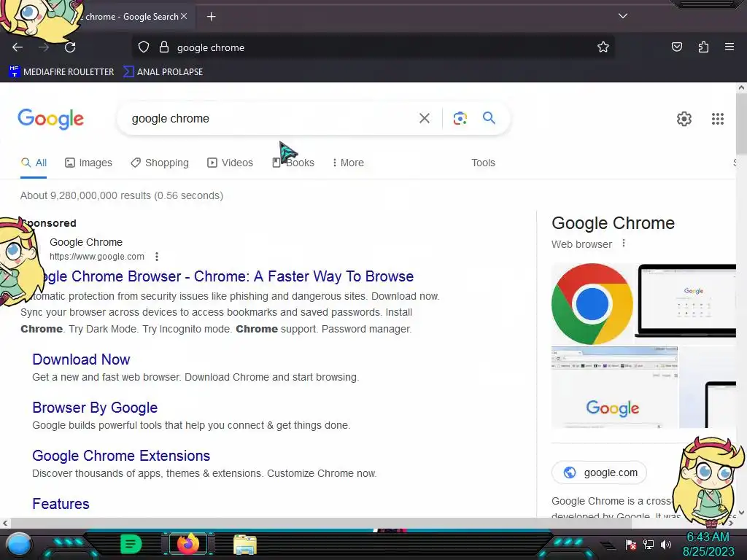
Task: Reload the page with the refresh icon
Action: click(70, 47)
